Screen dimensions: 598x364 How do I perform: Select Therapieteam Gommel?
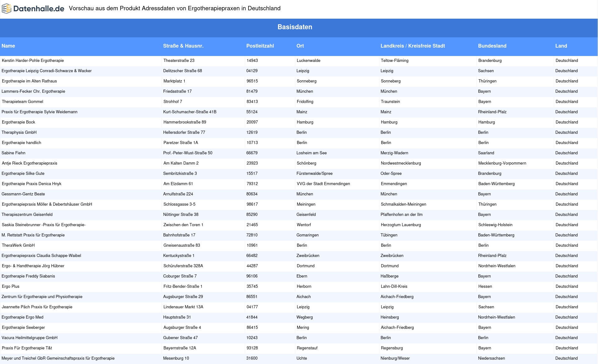click(x=22, y=102)
